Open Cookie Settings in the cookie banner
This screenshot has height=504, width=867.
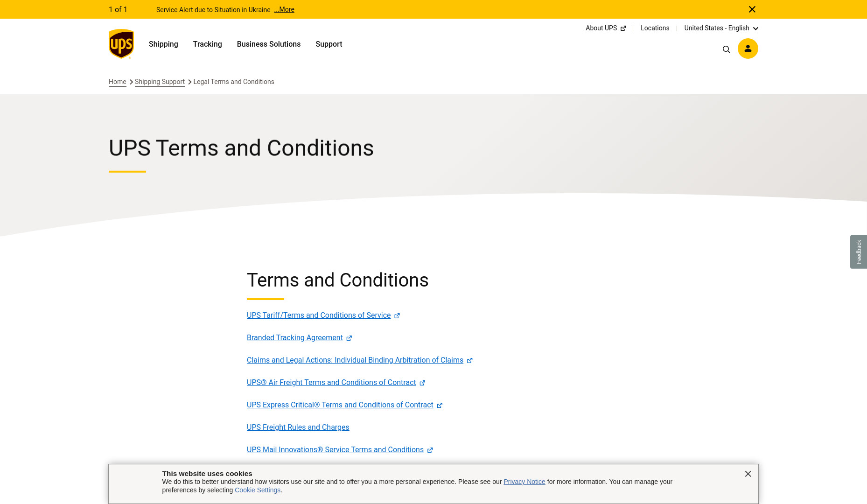coord(258,490)
